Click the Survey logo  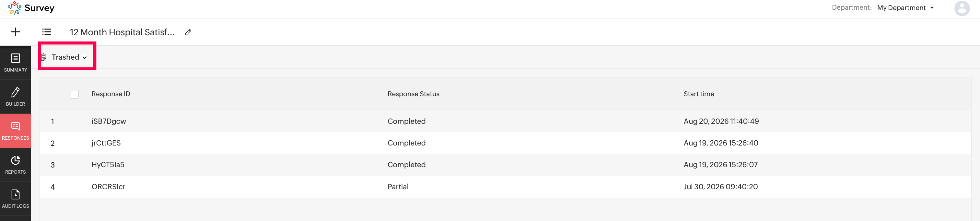[31, 8]
